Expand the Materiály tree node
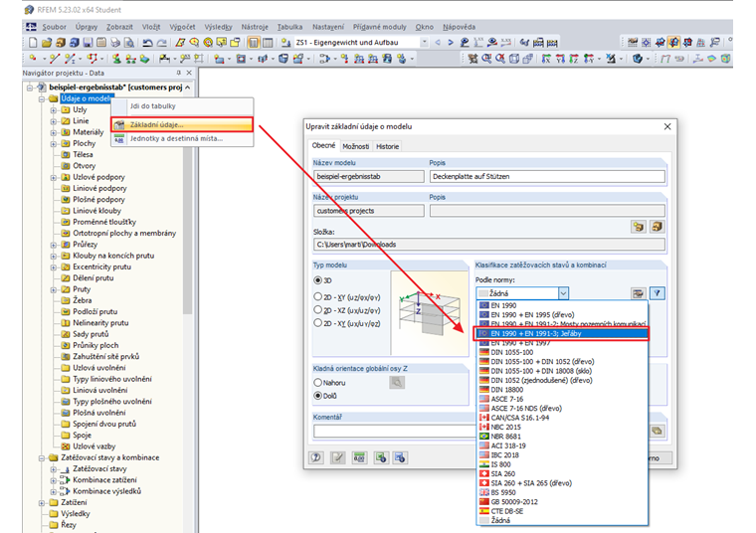The width and height of the screenshot is (756, 533). (53, 132)
